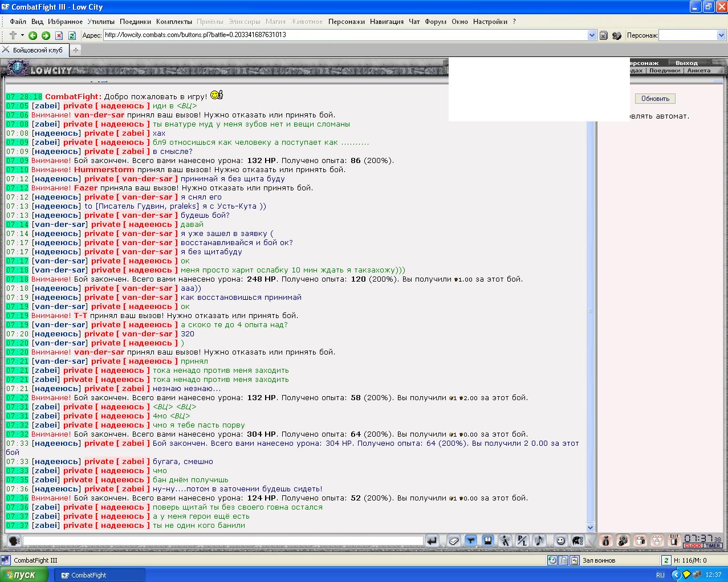Click the EXIT door icon
Screen dimensions: 728x582
(x=675, y=540)
